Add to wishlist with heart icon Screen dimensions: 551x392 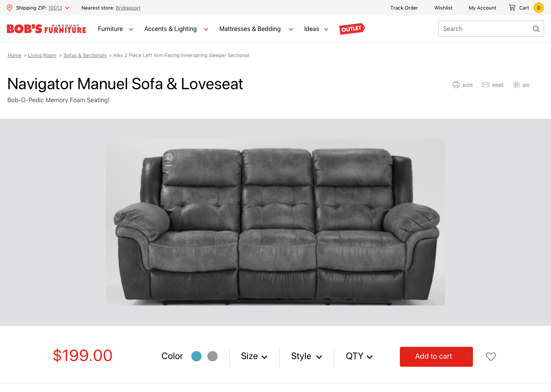pos(491,356)
